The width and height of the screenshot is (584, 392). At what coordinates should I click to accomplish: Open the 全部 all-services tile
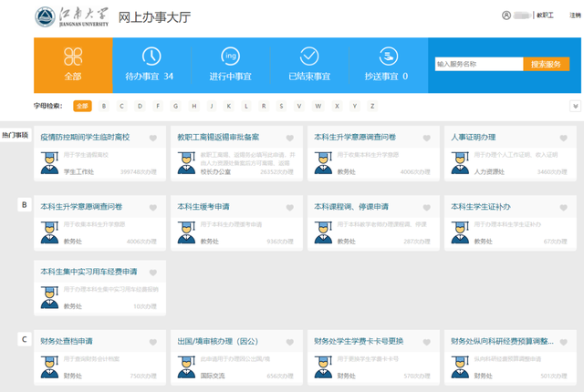[x=73, y=65]
